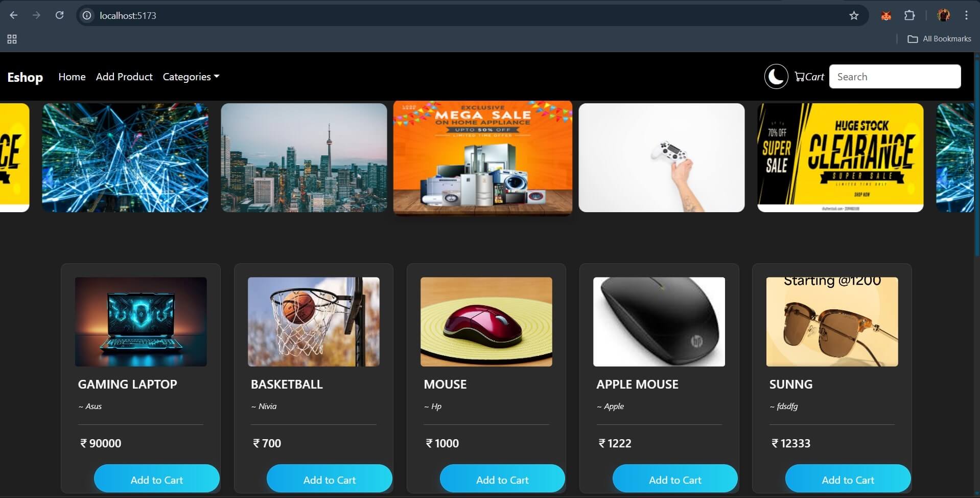The width and height of the screenshot is (980, 498).
Task: Select the Mega Sale carousel banner
Action: point(483,157)
